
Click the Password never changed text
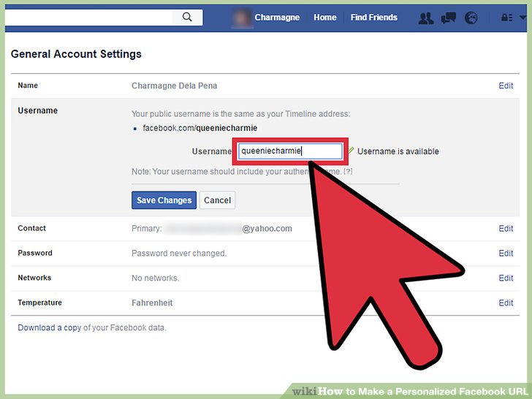pyautogui.click(x=179, y=254)
